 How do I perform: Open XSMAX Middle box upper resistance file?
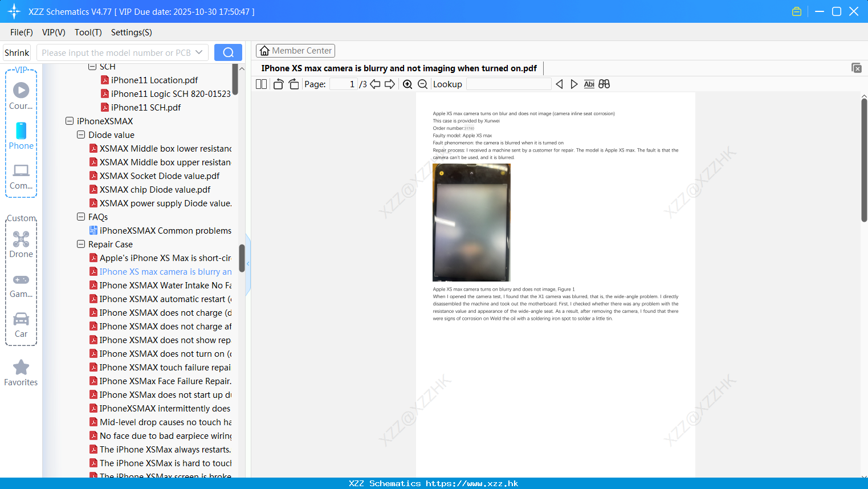tap(160, 162)
